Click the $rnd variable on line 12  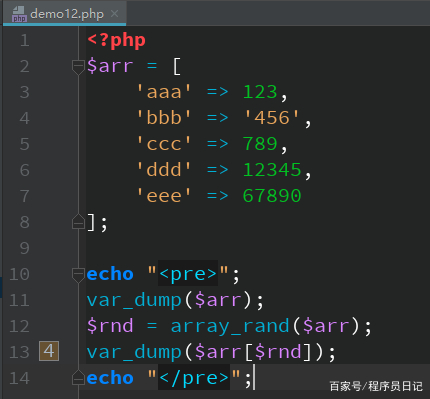tap(110, 326)
